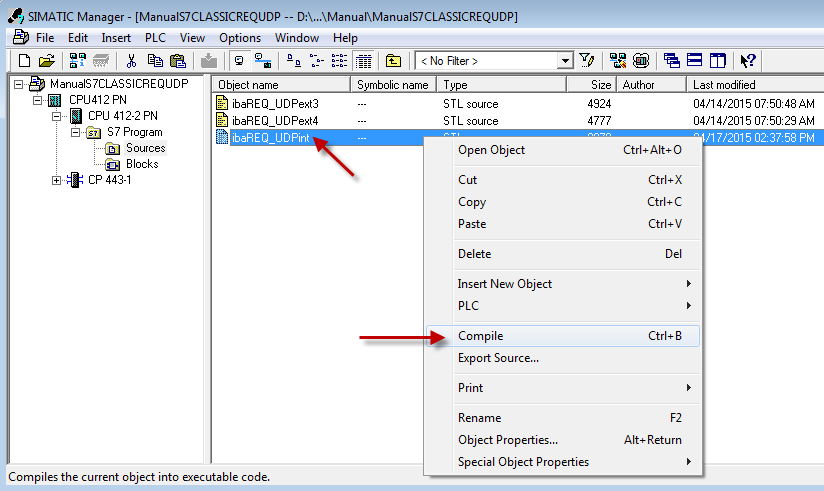This screenshot has height=491, width=824.
Task: Open the Options menu
Action: (x=240, y=38)
